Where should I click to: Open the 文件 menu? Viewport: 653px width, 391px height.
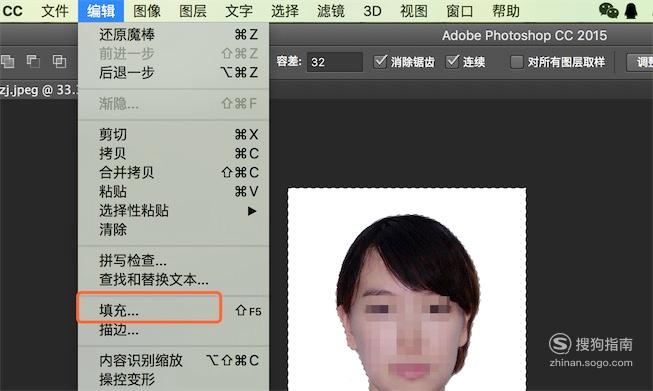(55, 11)
